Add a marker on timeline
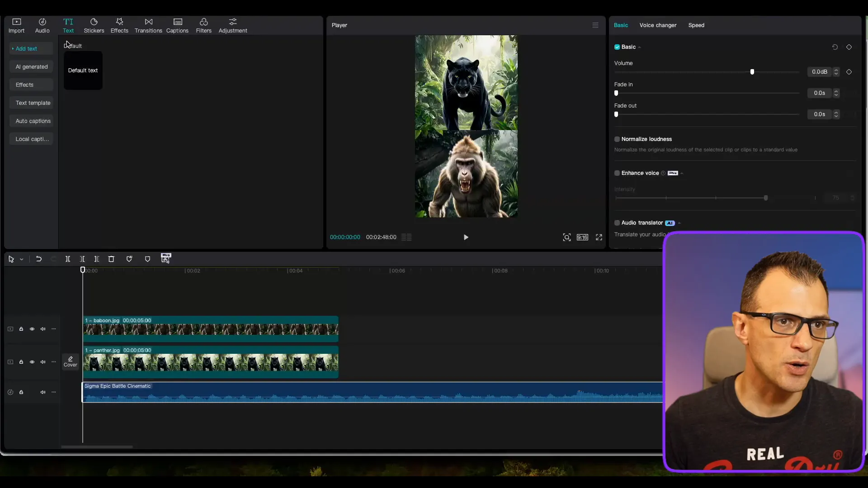 tap(147, 259)
